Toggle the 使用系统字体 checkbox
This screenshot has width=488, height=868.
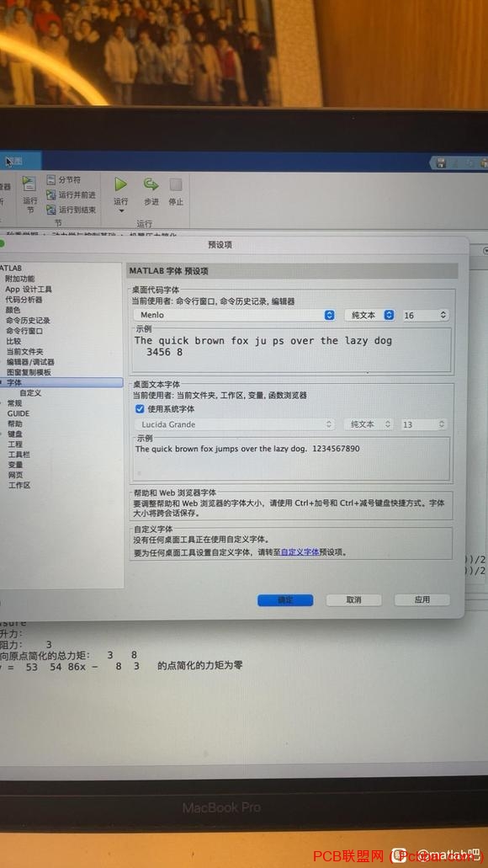(140, 409)
